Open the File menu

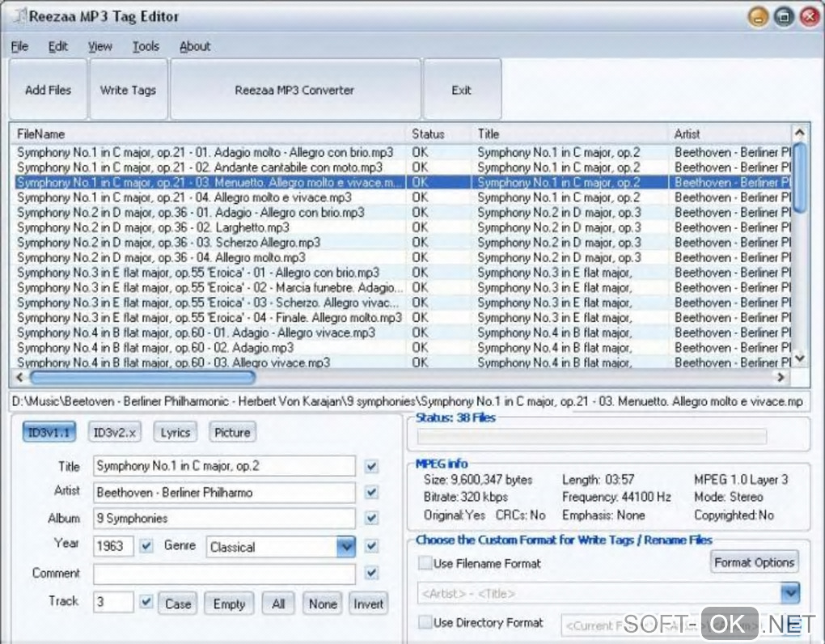click(20, 46)
